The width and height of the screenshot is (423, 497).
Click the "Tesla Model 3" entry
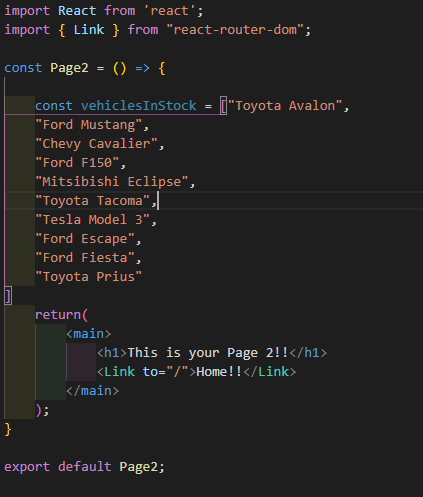click(92, 220)
